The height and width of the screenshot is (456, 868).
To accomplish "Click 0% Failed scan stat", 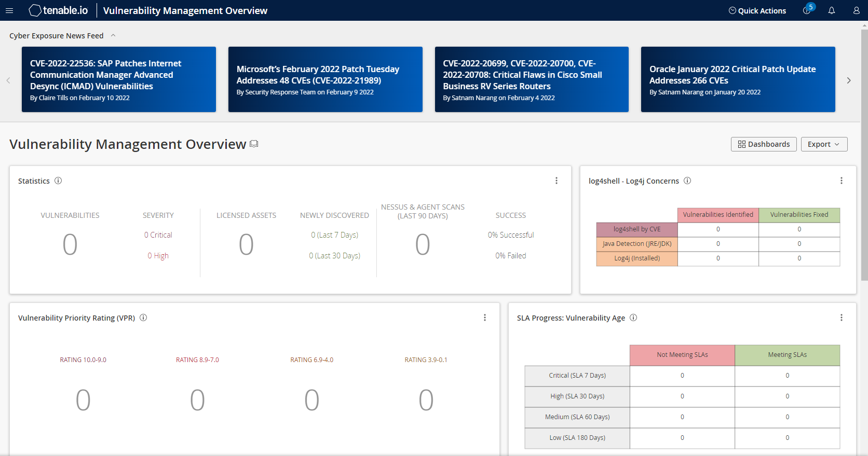I will coord(511,256).
